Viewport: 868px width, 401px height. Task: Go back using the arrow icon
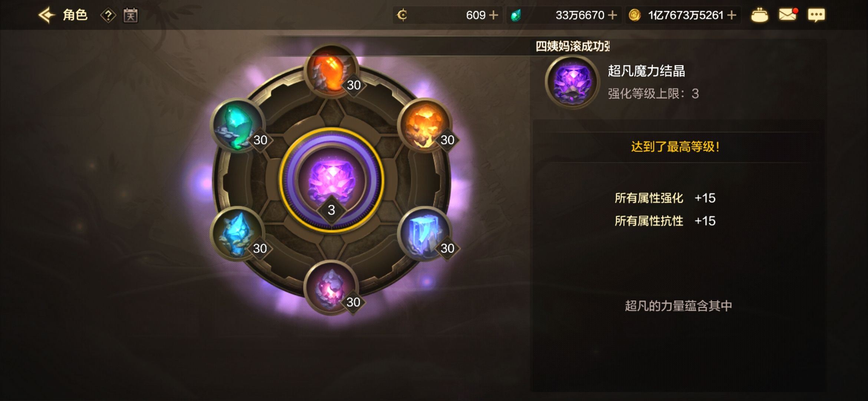47,15
